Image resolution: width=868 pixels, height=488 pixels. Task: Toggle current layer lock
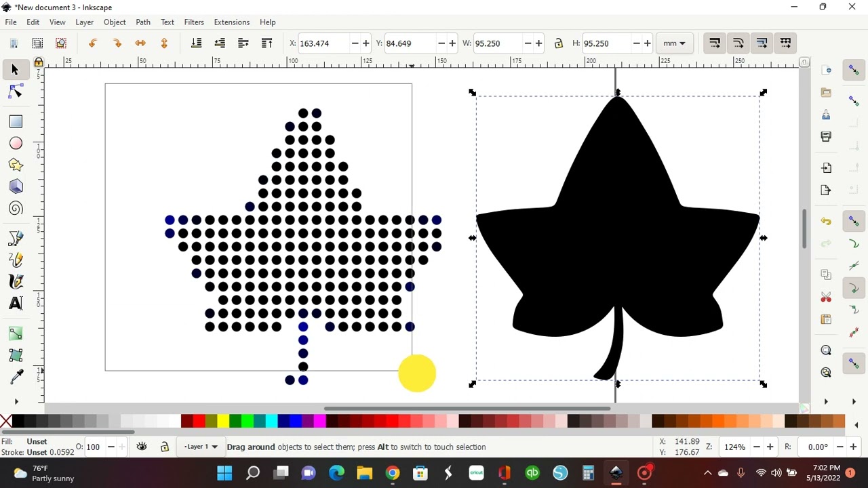pyautogui.click(x=164, y=447)
